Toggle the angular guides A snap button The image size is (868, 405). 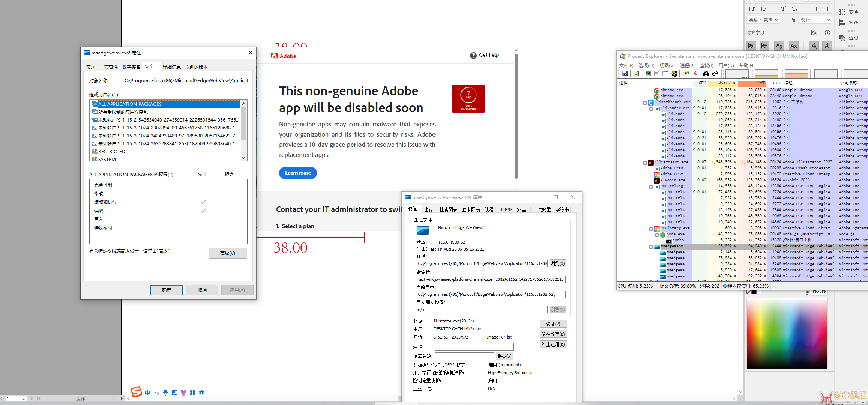tap(814, 46)
